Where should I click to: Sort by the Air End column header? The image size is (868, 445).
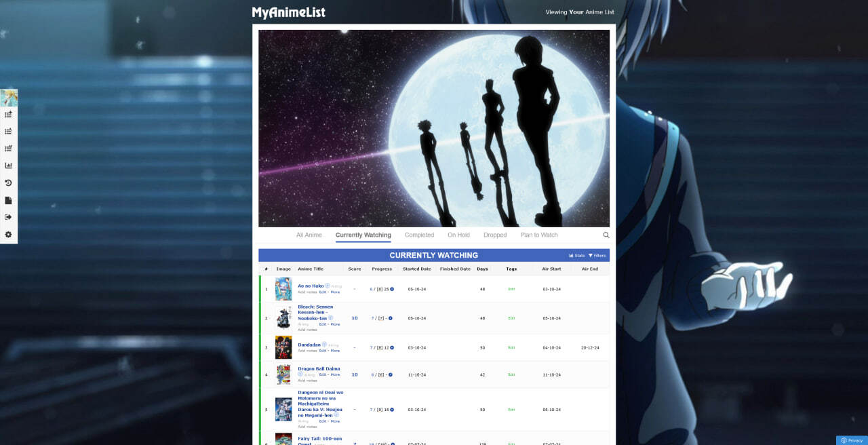590,269
